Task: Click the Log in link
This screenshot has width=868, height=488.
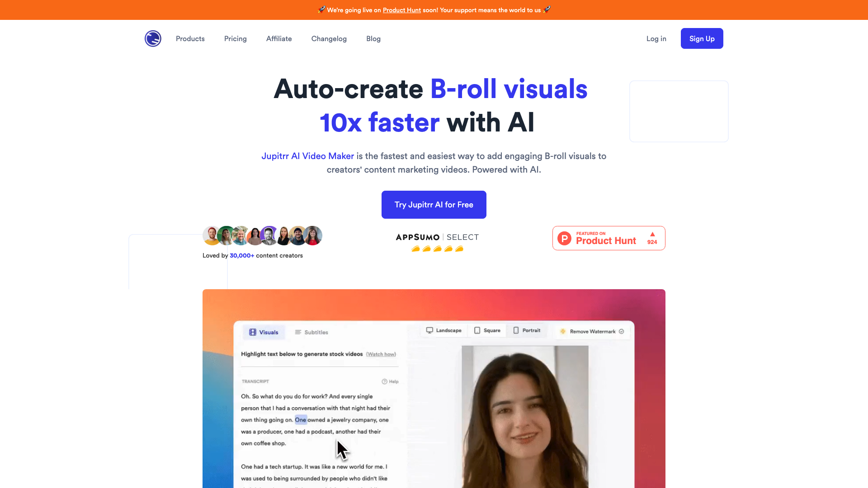Action: pos(656,38)
